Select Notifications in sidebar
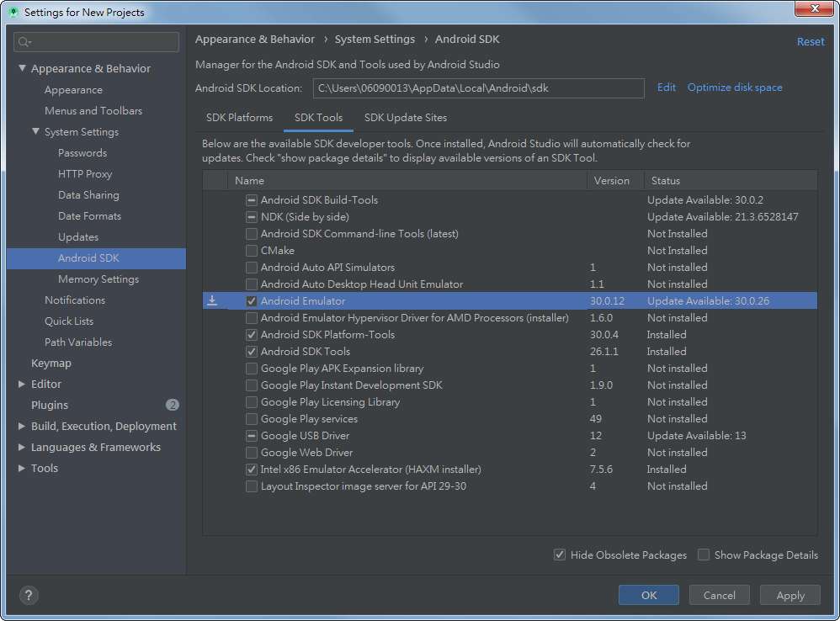840x621 pixels. point(74,300)
